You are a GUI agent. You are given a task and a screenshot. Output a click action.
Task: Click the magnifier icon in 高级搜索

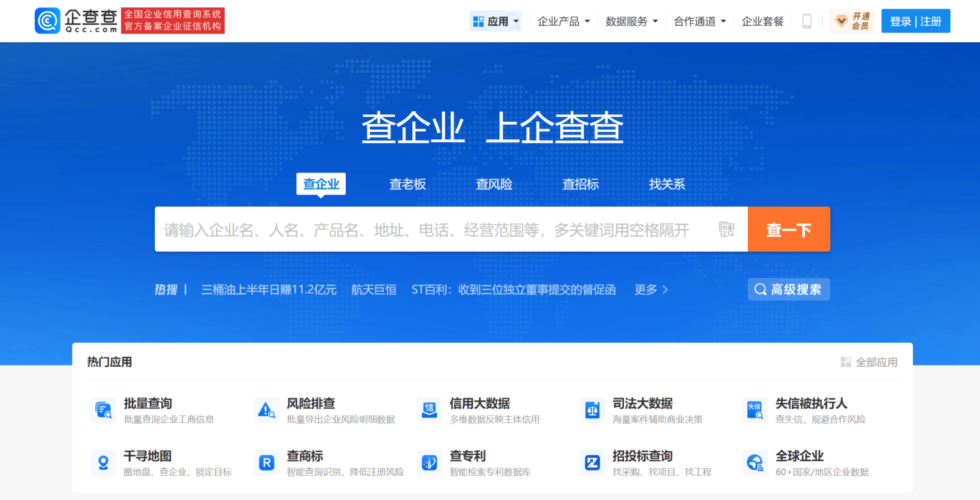(x=760, y=289)
